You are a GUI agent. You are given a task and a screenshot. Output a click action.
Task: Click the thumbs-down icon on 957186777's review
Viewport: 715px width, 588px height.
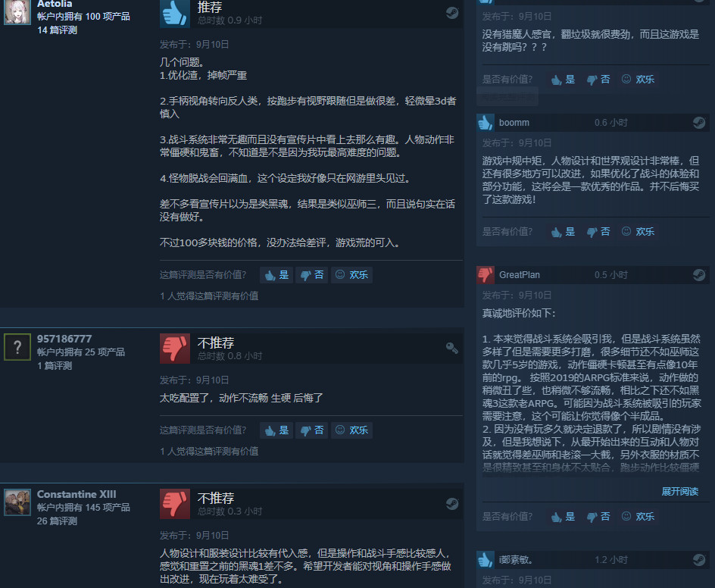click(175, 349)
